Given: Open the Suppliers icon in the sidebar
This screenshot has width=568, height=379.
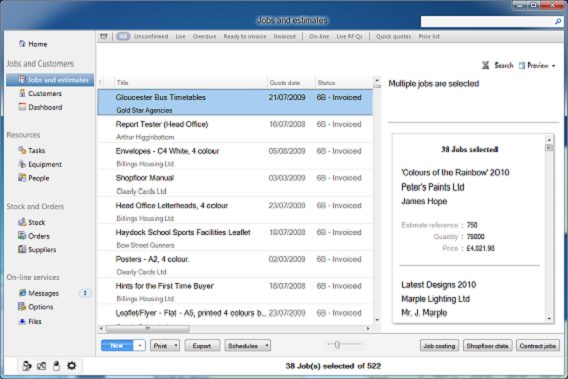Looking at the screenshot, I should [x=22, y=249].
